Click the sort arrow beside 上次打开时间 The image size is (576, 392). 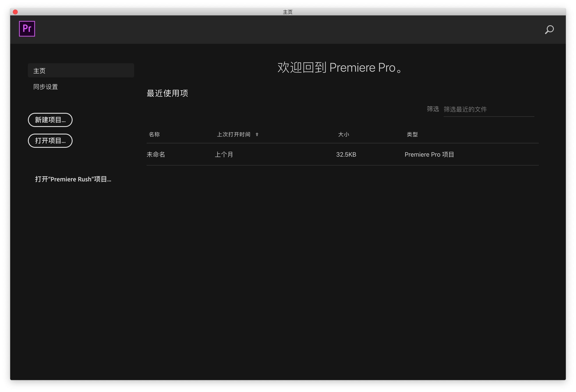click(257, 135)
